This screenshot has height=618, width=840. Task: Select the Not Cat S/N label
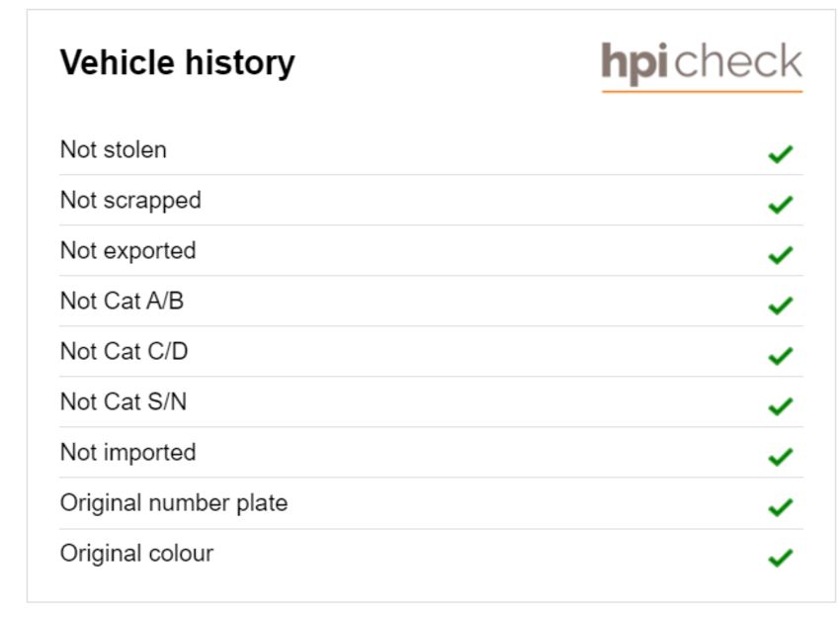pos(124,401)
